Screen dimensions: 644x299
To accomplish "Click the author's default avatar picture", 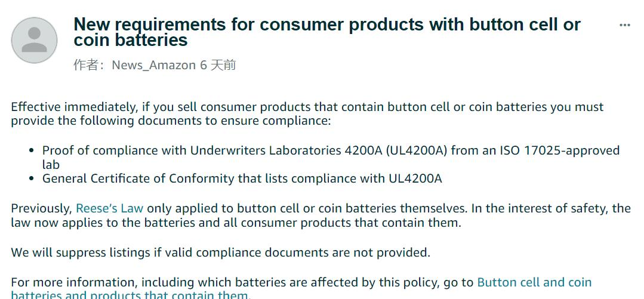I will click(34, 40).
